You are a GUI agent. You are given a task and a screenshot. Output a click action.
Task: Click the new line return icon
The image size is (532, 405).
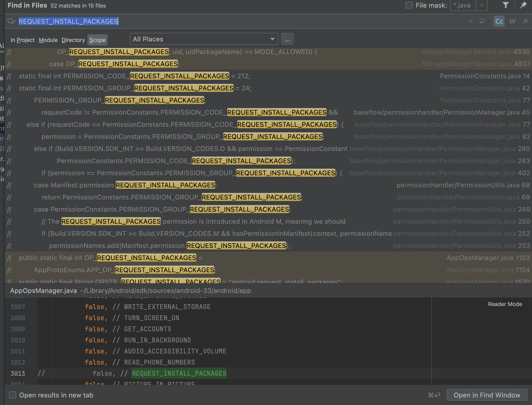pyautogui.click(x=482, y=21)
